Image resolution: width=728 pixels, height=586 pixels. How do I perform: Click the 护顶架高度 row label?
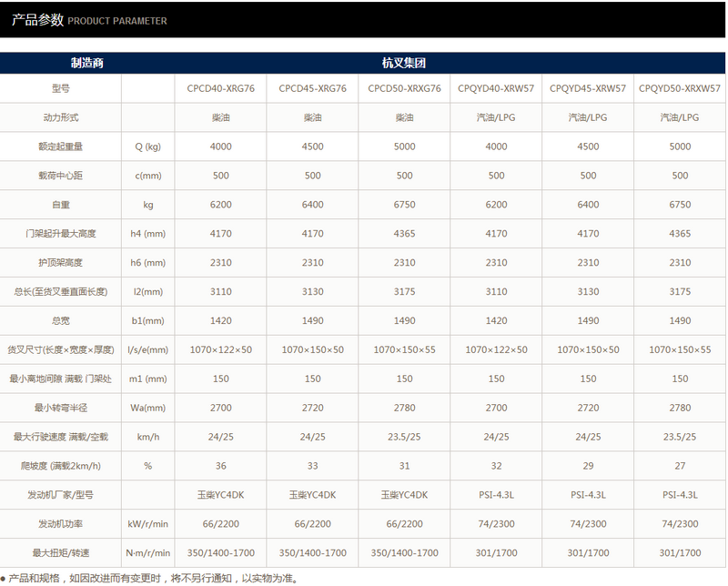click(61, 262)
